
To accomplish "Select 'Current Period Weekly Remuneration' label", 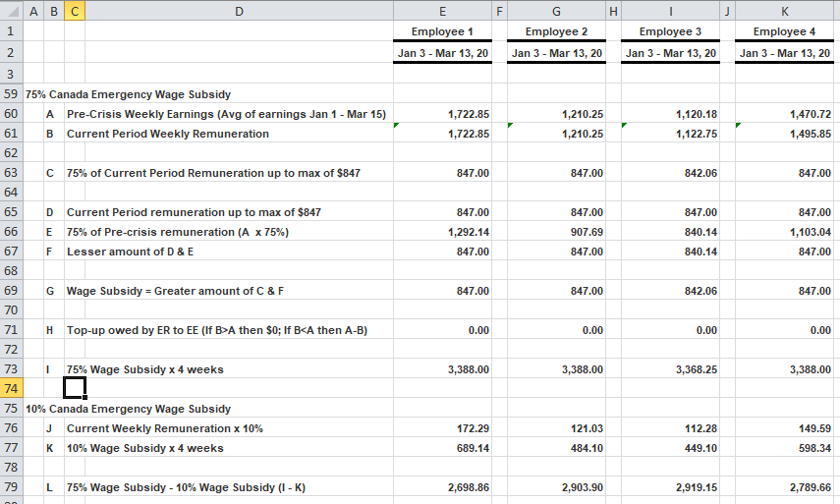I will (x=168, y=134).
